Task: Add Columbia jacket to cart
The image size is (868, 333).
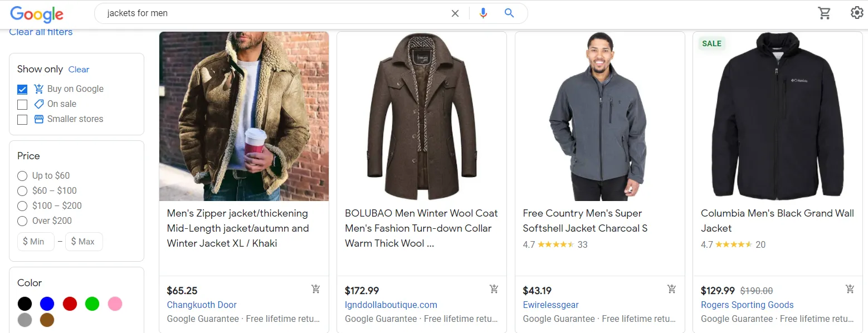Action: click(x=850, y=289)
